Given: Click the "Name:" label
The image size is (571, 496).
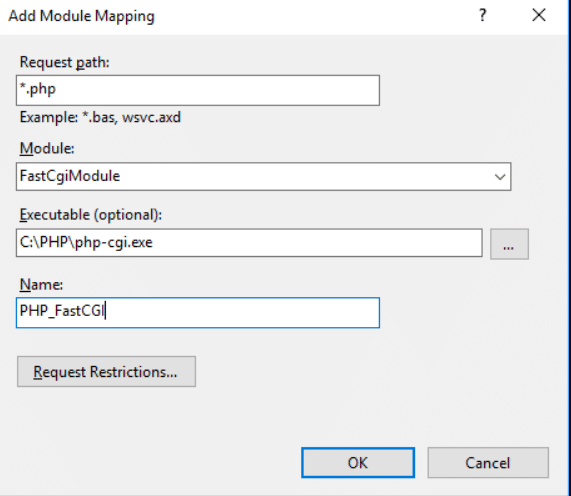Looking at the screenshot, I should (41, 284).
